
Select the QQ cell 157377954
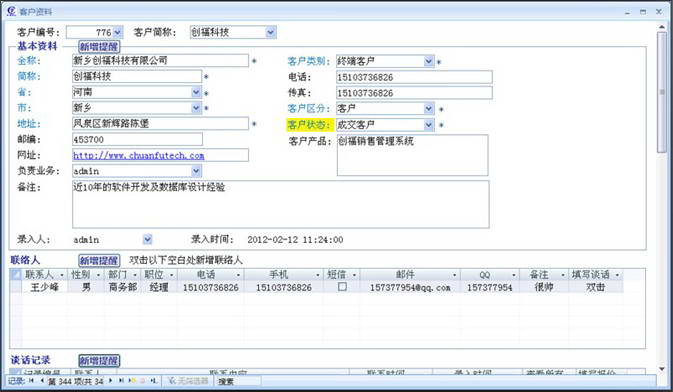[x=489, y=287]
